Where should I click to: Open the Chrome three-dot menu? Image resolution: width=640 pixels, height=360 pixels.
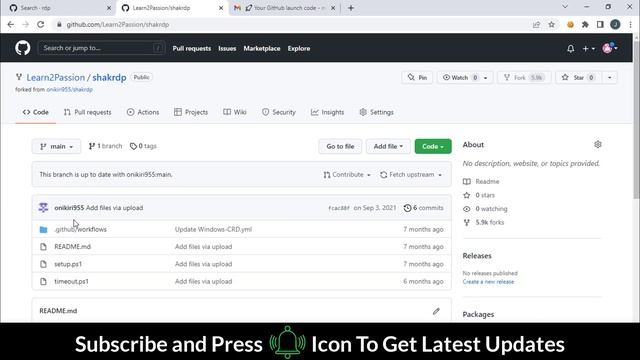point(630,24)
